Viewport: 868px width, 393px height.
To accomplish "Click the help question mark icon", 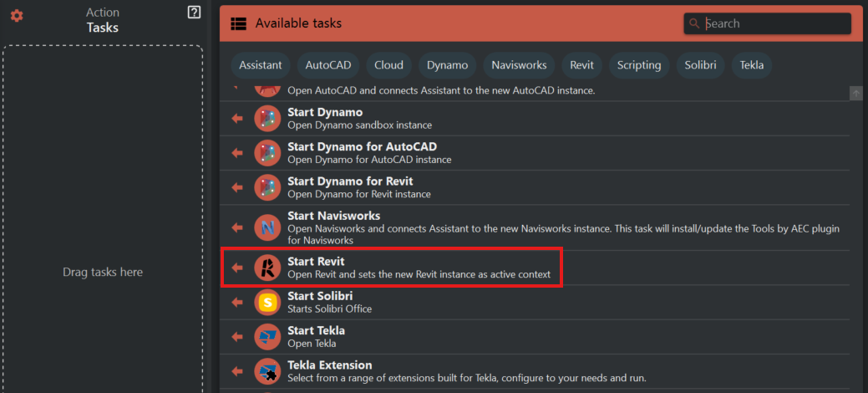I will [x=194, y=13].
